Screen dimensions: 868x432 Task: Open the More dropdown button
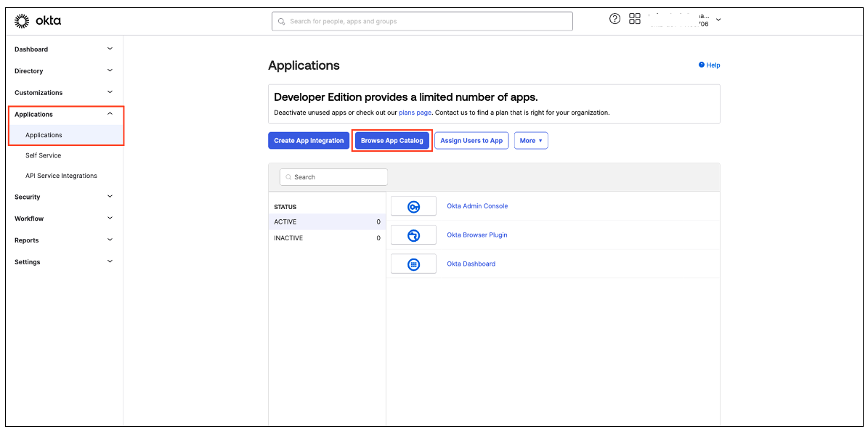tap(532, 141)
